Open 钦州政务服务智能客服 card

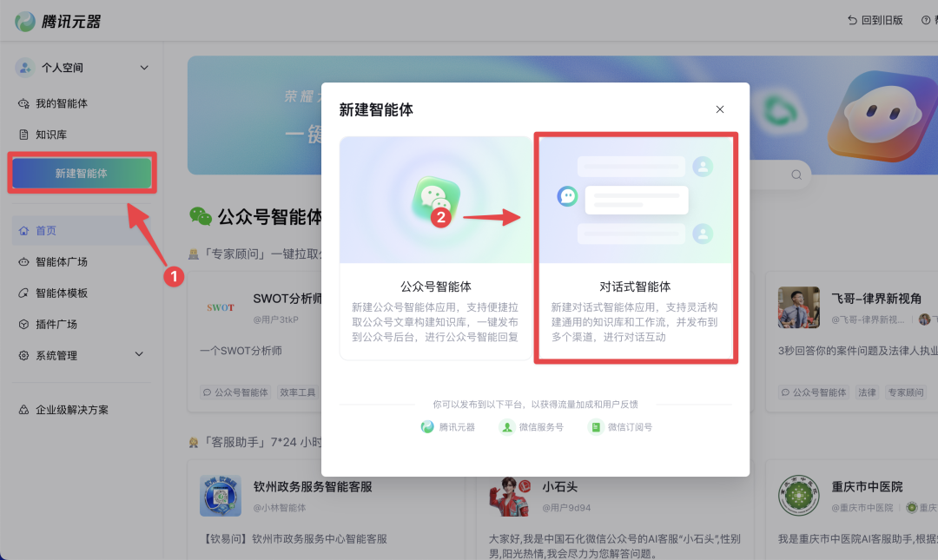click(326, 510)
